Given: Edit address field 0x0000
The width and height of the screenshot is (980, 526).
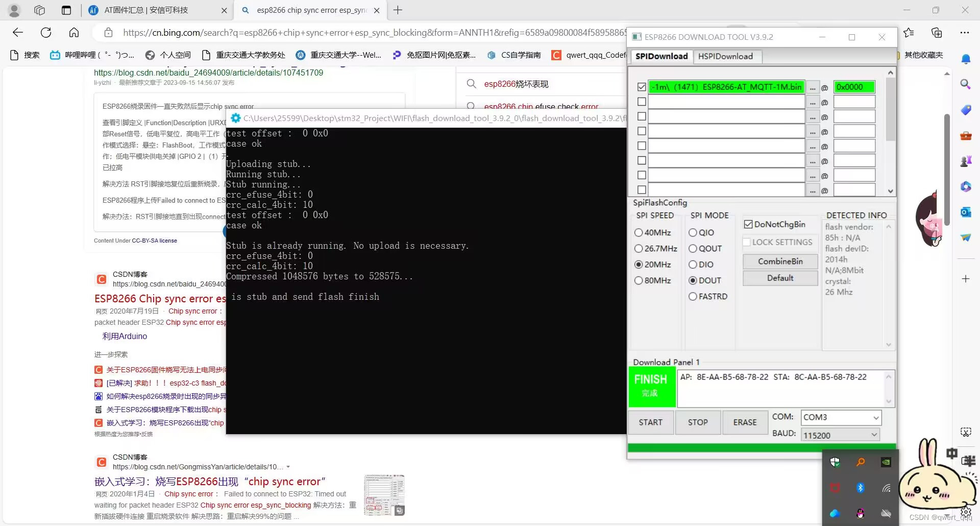Looking at the screenshot, I should click(854, 87).
